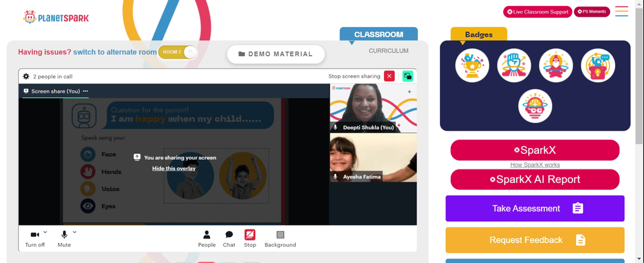Click switch to alternate room text

coord(115,52)
